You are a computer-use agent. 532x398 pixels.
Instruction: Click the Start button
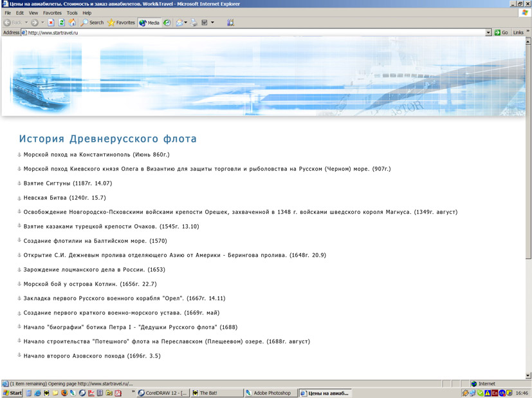12,393
